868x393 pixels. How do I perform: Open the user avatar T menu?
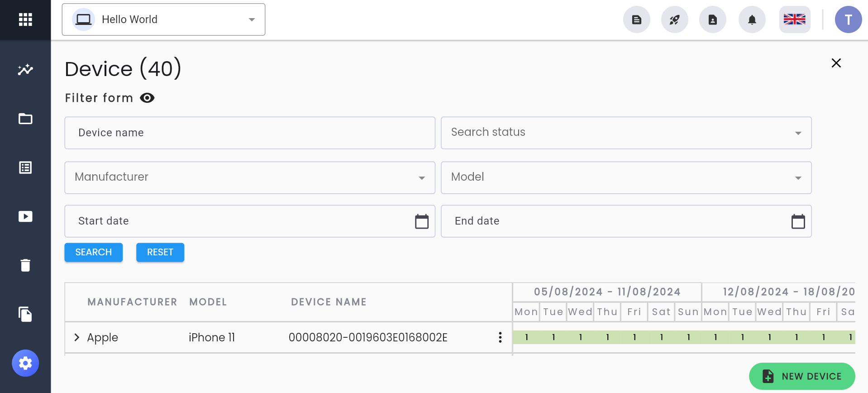click(x=849, y=19)
